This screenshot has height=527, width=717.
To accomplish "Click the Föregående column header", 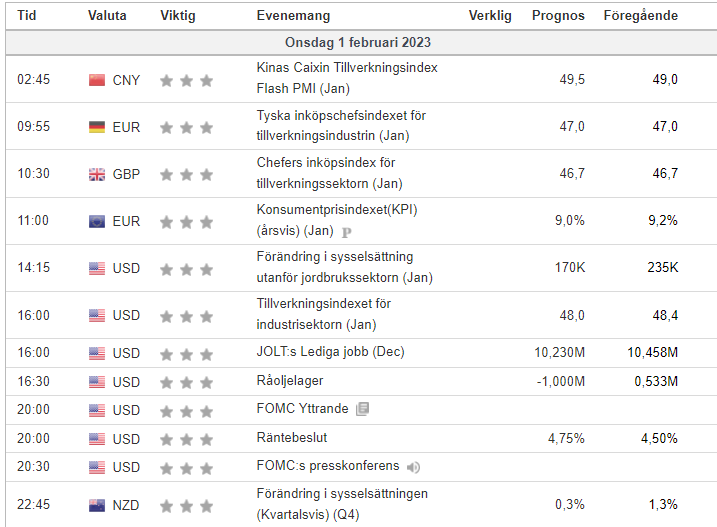I will 641,16.
